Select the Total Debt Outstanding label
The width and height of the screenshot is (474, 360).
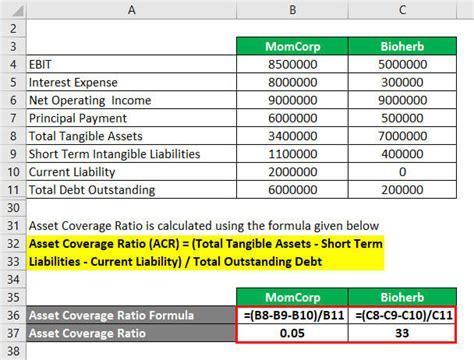(x=131, y=190)
